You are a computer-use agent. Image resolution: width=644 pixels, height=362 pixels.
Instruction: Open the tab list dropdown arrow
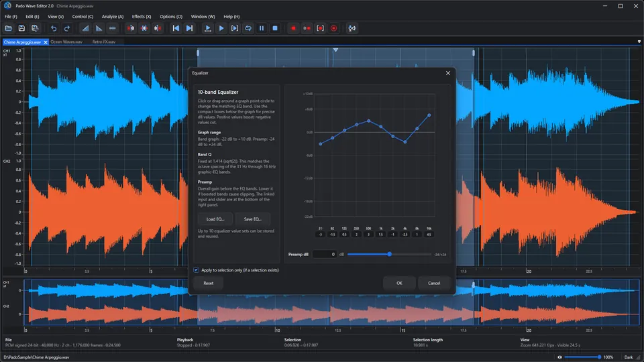639,42
